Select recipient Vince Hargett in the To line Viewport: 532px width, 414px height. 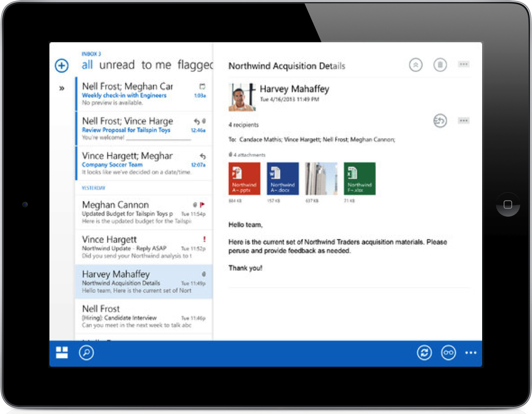(x=302, y=139)
